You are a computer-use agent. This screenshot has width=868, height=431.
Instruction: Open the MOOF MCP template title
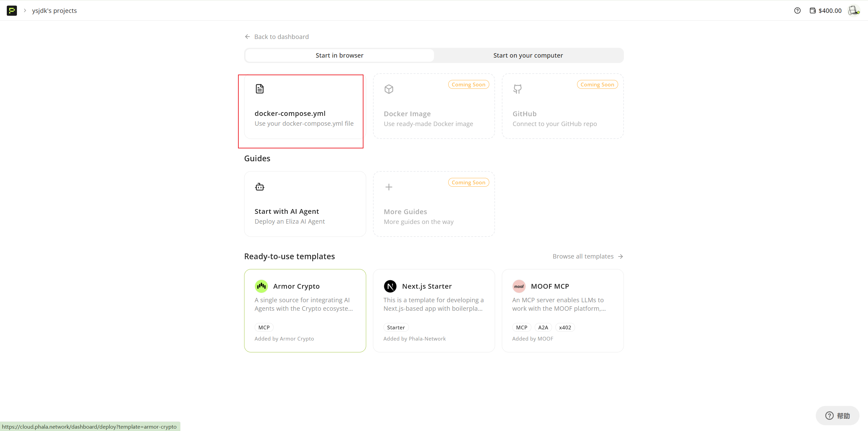coord(550,286)
